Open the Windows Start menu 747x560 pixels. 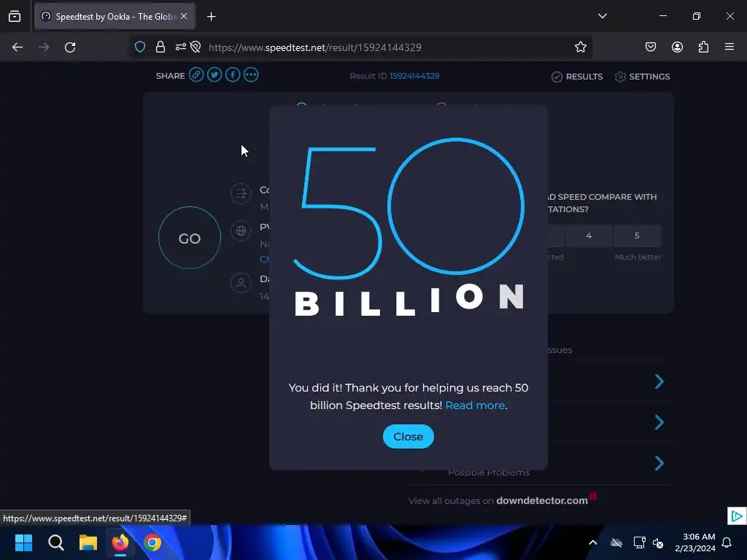[x=23, y=542]
